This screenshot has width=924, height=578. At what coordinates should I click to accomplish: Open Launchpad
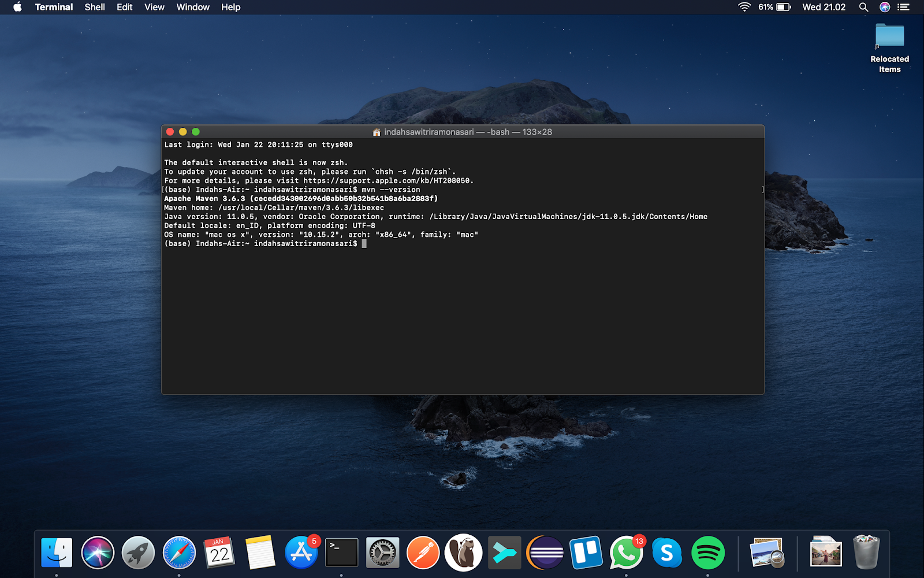(138, 553)
